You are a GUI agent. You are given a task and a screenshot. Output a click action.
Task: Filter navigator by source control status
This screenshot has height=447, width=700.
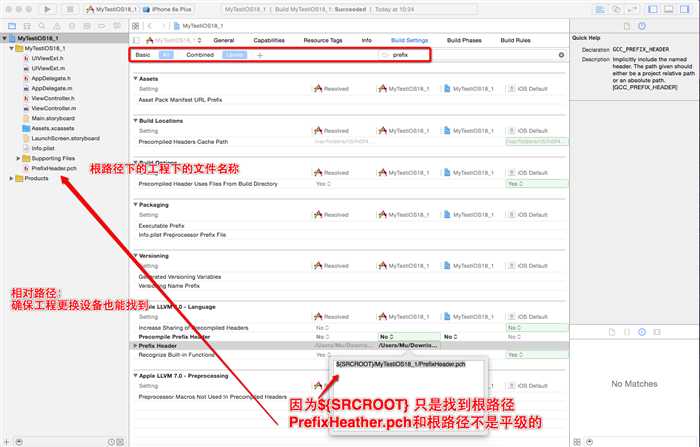120,442
